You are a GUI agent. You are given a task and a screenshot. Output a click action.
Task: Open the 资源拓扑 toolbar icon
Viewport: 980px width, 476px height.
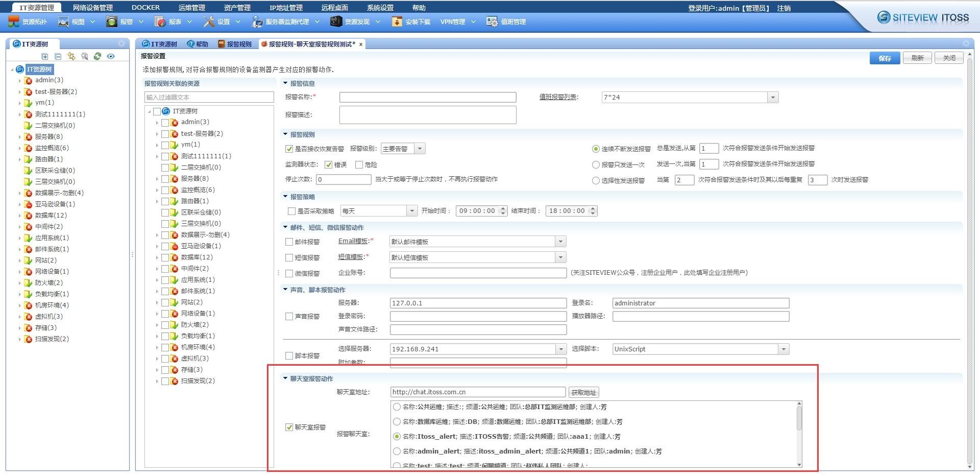pos(14,21)
